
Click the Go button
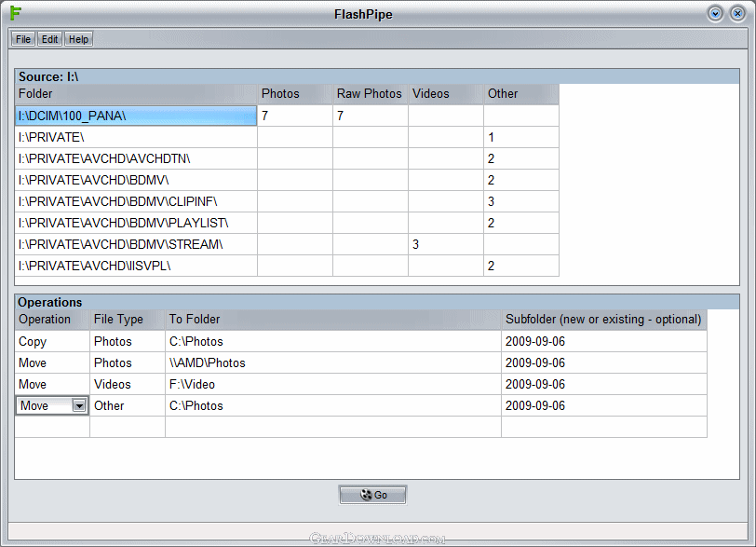[x=372, y=495]
